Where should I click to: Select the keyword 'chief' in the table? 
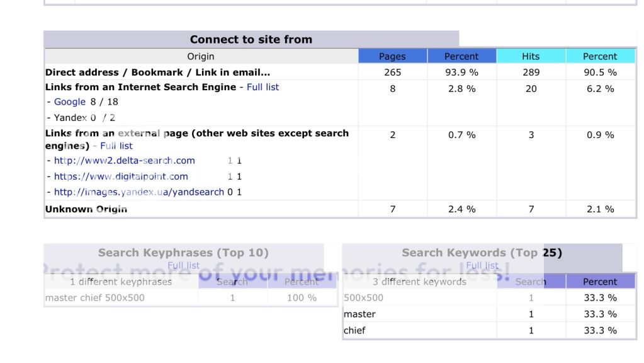354,330
